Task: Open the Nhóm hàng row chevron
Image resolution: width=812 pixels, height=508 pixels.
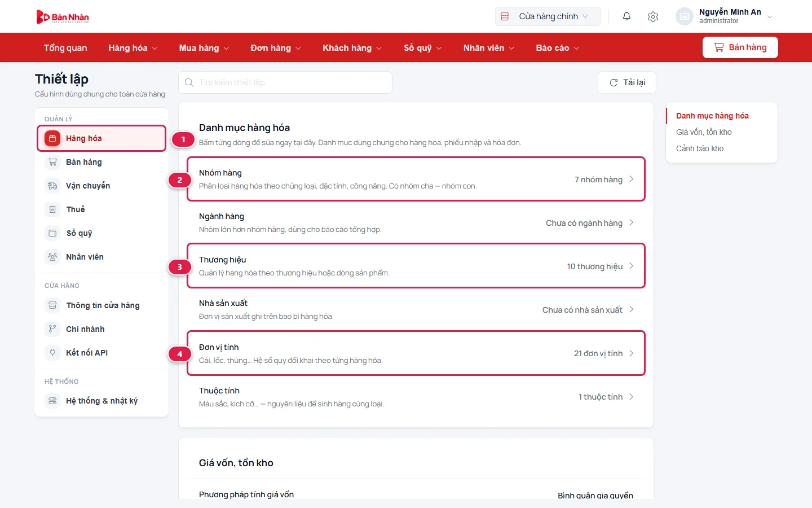Action: coord(631,179)
